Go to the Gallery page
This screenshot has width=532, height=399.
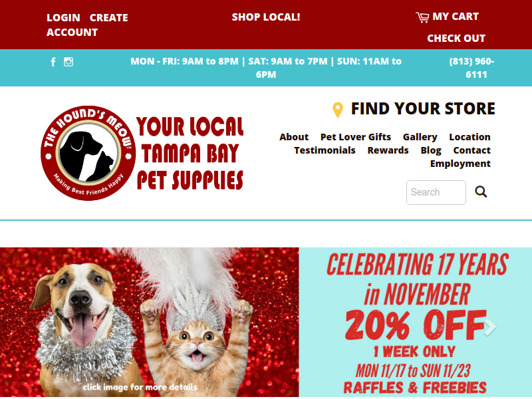click(420, 137)
